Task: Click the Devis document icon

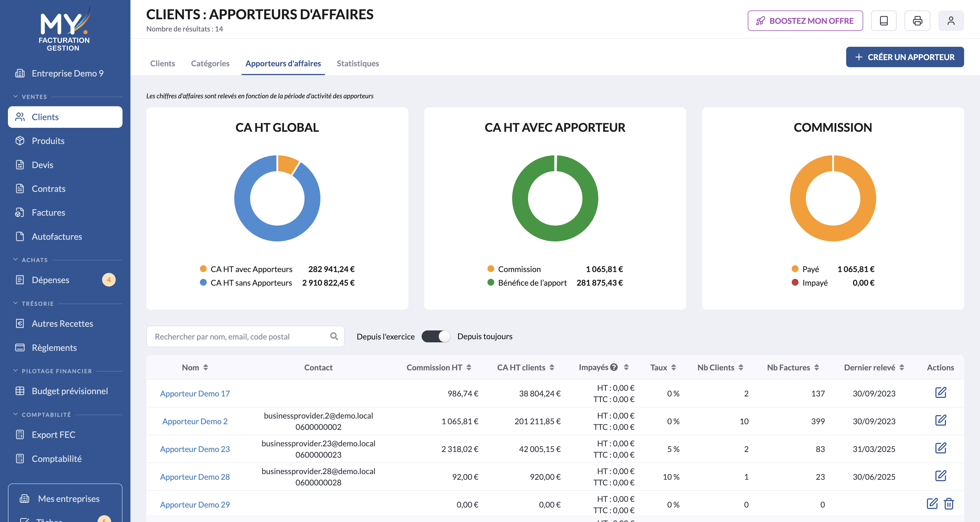Action: [x=20, y=165]
